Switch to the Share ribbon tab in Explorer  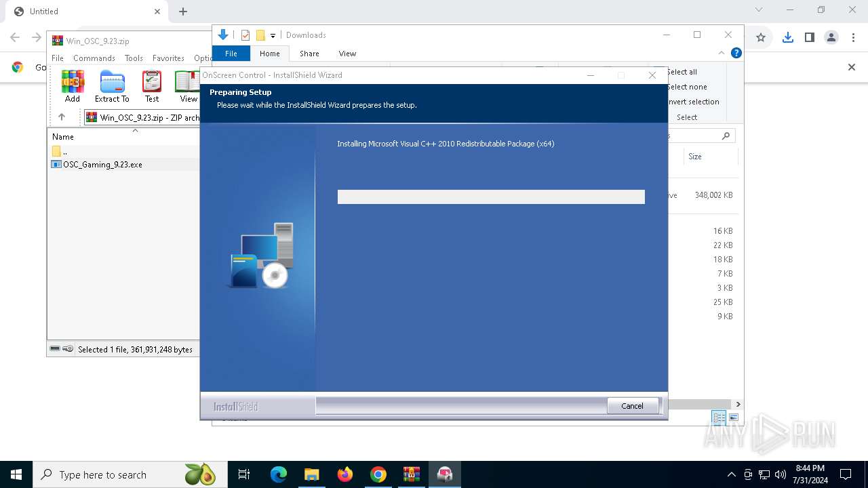tap(309, 54)
